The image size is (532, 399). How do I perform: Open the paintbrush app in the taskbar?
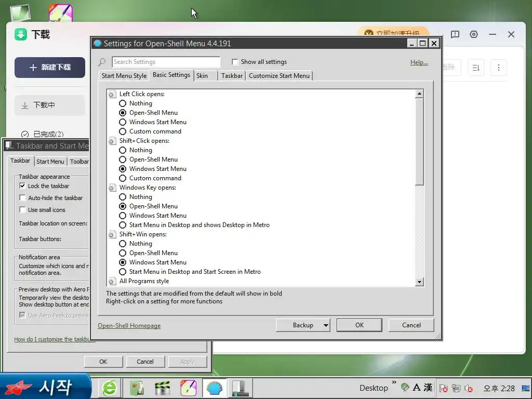point(188,388)
